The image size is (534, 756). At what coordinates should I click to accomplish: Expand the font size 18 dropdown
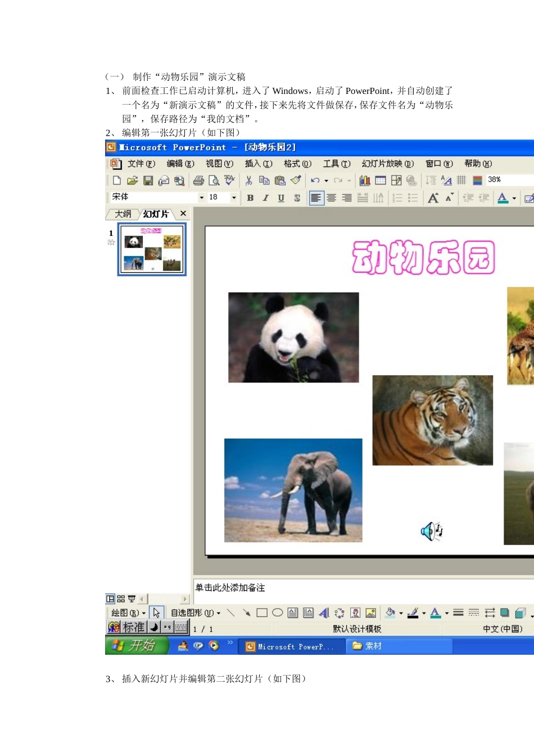coord(234,197)
